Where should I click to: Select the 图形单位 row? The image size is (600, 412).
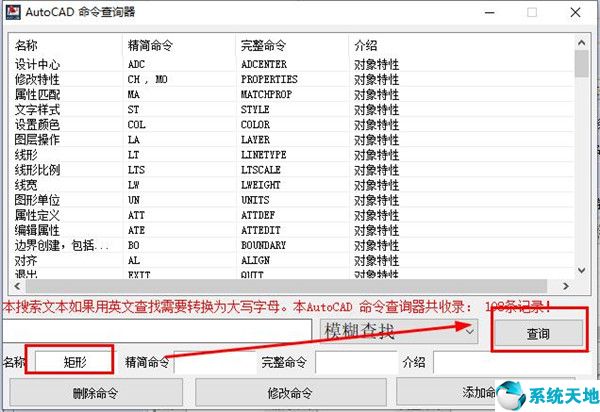[292, 200]
